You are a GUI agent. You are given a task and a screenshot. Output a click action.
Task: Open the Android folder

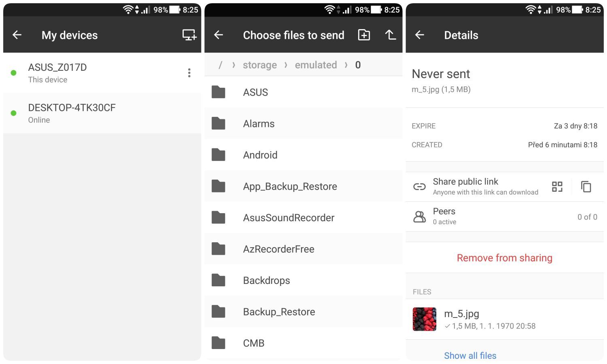click(x=260, y=155)
